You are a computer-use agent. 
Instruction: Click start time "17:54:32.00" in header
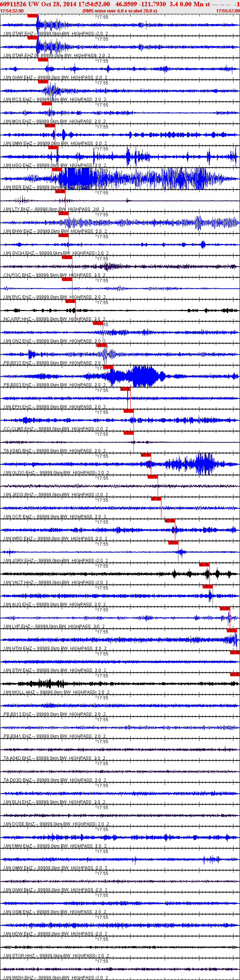12,11
